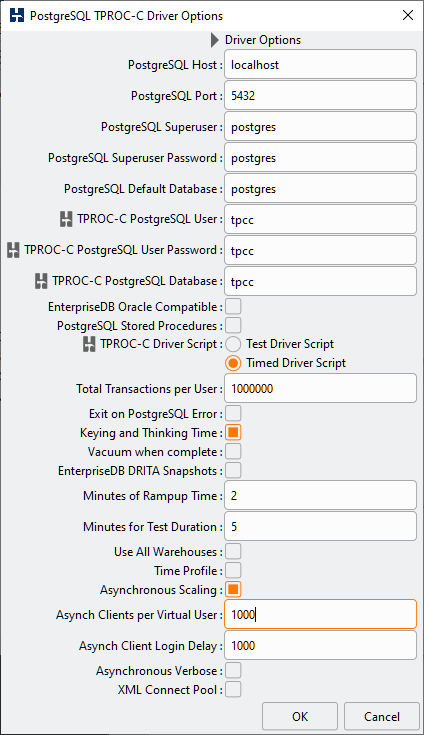This screenshot has width=424, height=735.
Task: Expand the Driver Options arrow
Action: point(215,40)
